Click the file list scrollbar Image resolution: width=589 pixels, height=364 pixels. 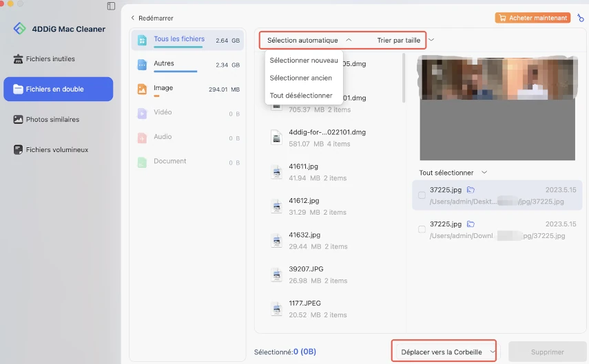[x=404, y=78]
